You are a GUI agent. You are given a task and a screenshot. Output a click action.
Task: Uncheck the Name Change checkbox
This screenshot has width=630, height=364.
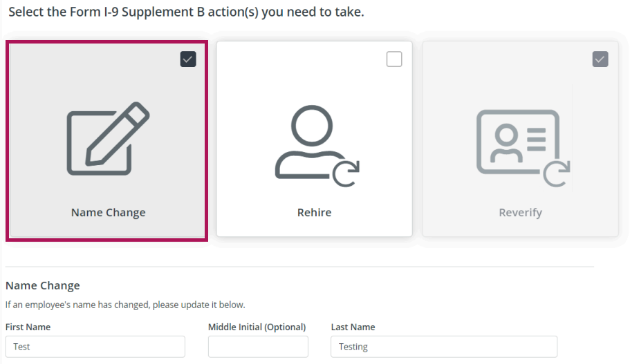[188, 59]
